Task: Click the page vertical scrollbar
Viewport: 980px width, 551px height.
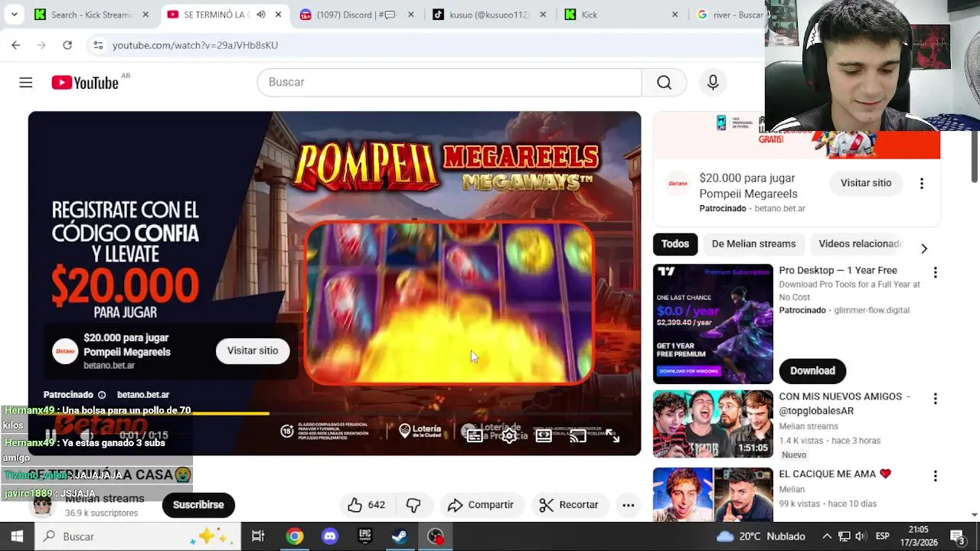Action: [x=974, y=157]
